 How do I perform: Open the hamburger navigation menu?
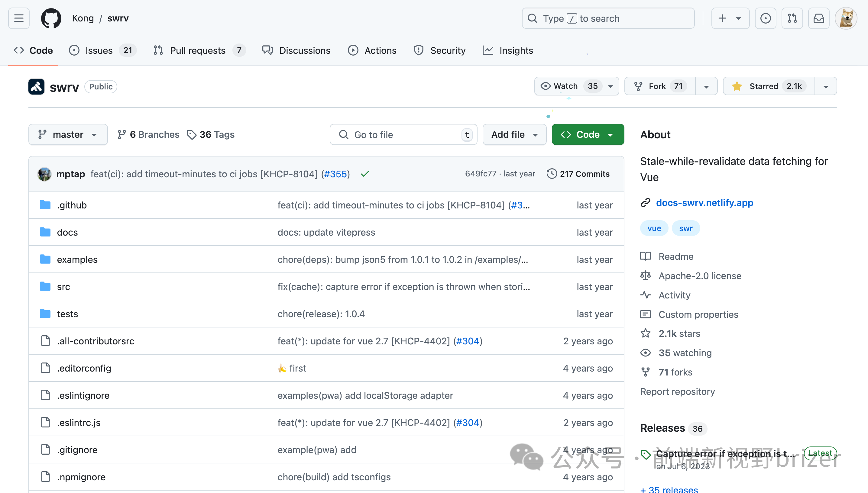tap(19, 18)
